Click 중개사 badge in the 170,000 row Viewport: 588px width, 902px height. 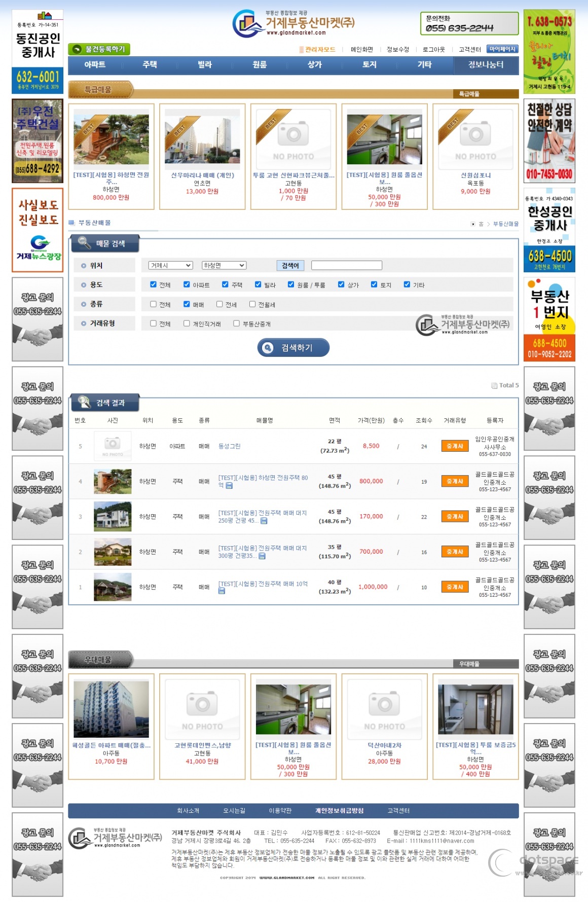point(455,517)
